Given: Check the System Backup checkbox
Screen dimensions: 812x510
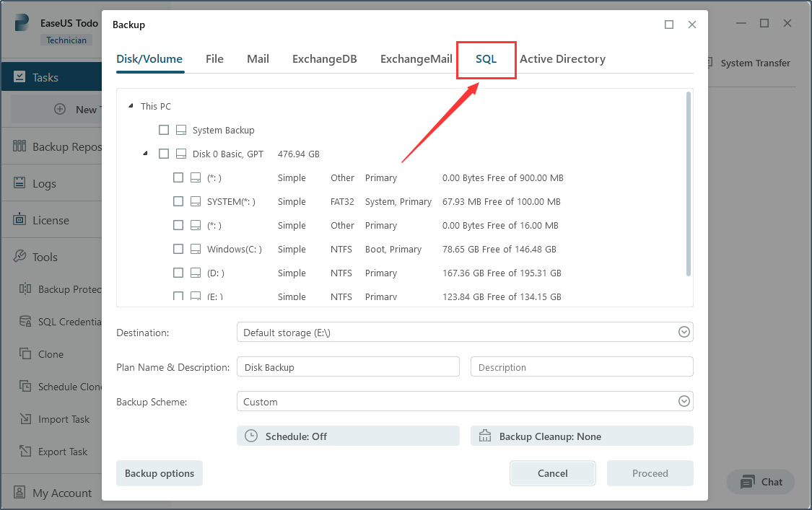Looking at the screenshot, I should pyautogui.click(x=164, y=130).
